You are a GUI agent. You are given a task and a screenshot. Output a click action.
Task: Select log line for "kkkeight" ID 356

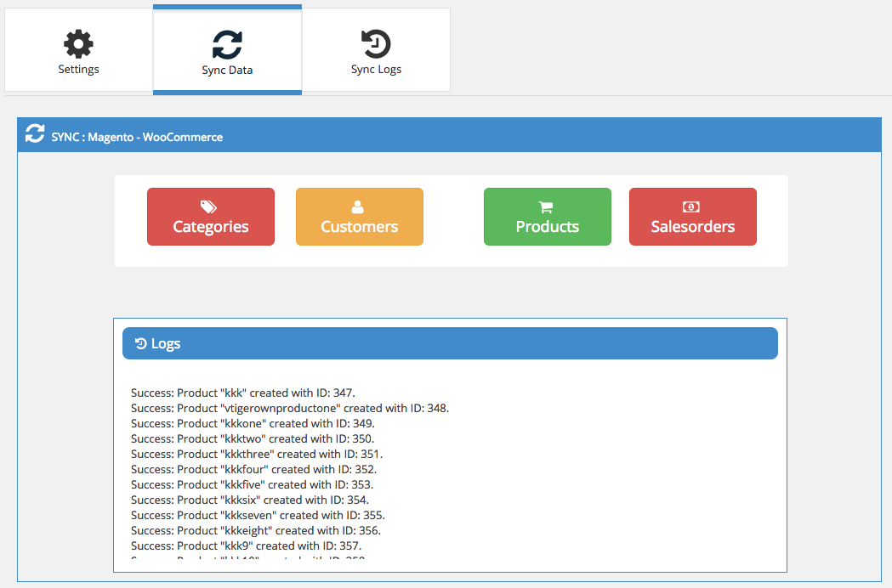(256, 531)
